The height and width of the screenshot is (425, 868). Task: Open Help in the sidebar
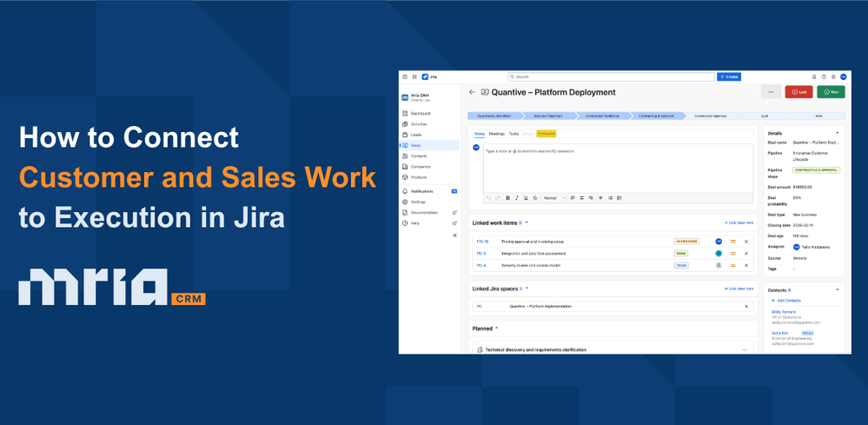click(x=429, y=223)
